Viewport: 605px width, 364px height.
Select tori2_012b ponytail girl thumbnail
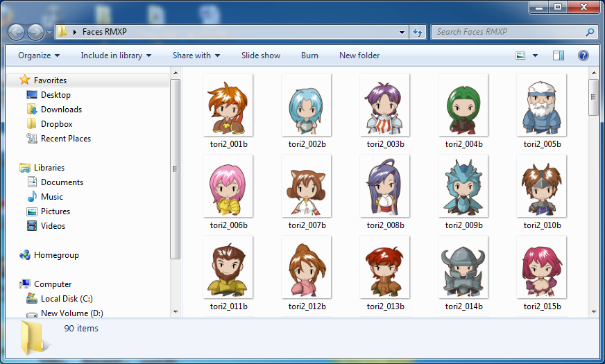pos(307,267)
